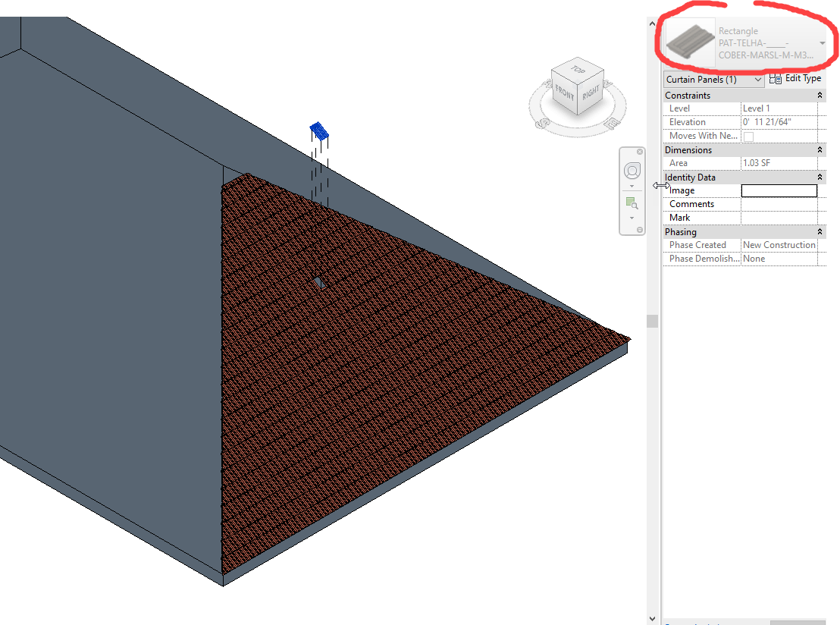Image resolution: width=840 pixels, height=625 pixels.
Task: Click the Edit Type icon beside its label
Action: point(776,78)
